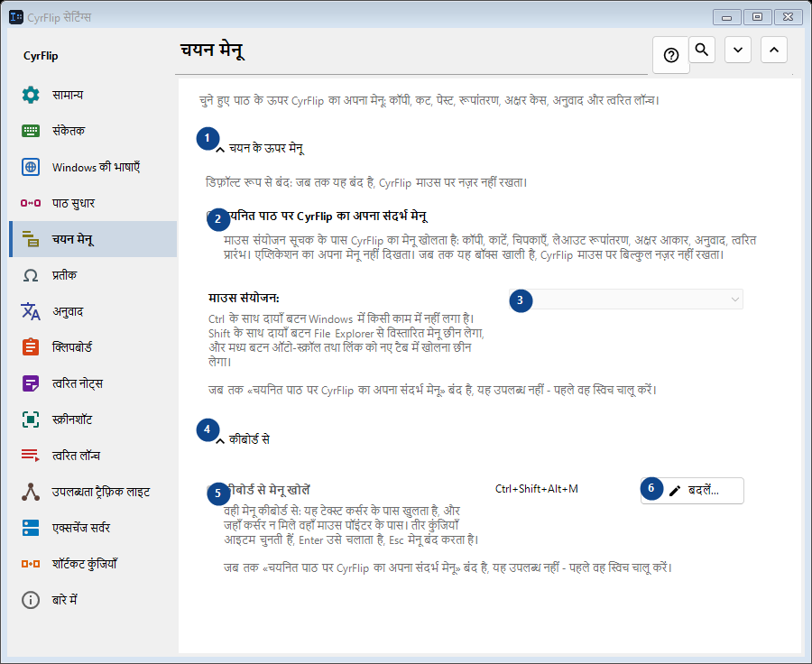Click the चयन मेनू page title

point(212,51)
